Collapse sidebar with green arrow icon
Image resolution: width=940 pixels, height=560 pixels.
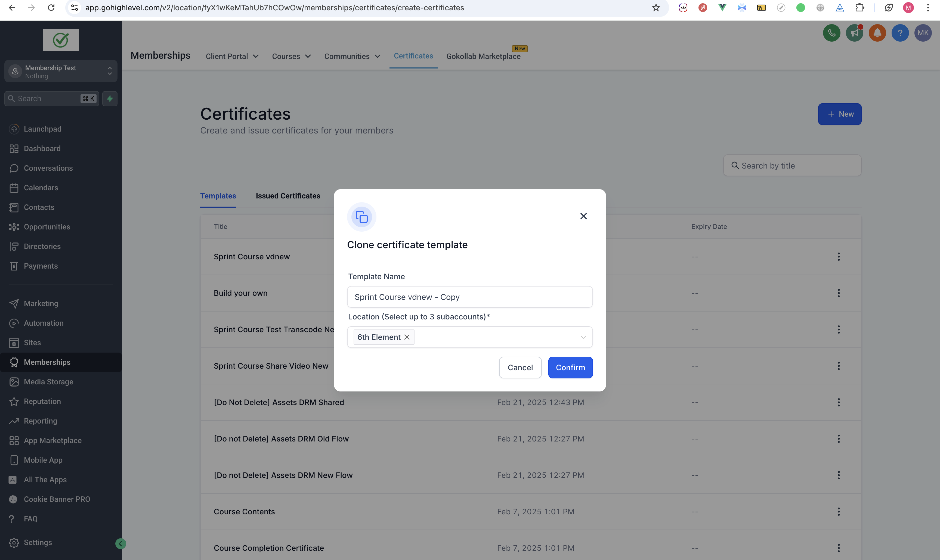[x=120, y=543]
